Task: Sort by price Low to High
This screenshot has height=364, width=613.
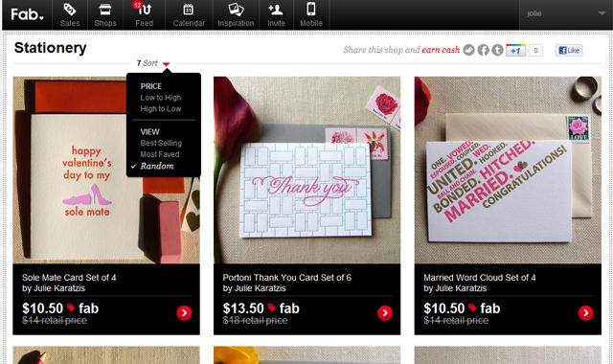Action: pos(161,98)
